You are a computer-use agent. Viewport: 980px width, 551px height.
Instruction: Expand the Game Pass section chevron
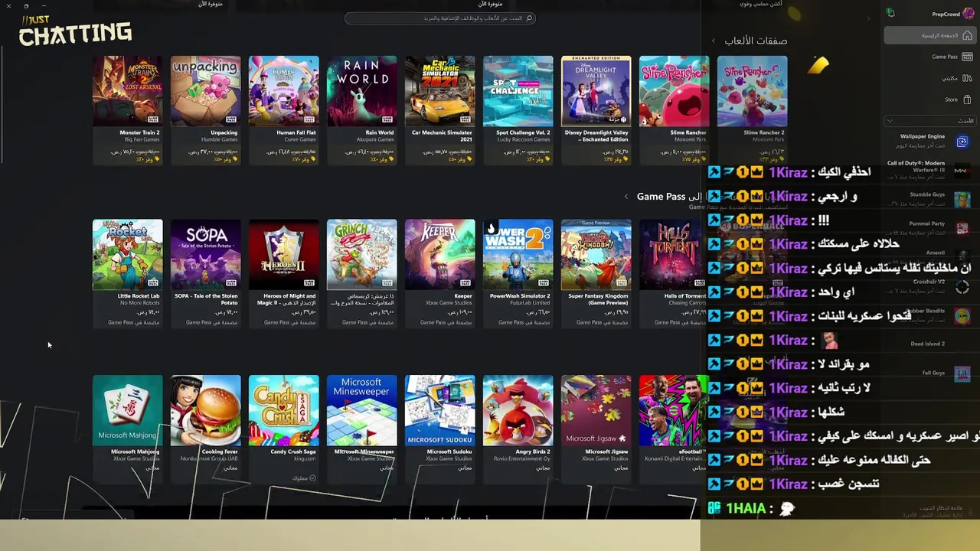click(x=626, y=197)
